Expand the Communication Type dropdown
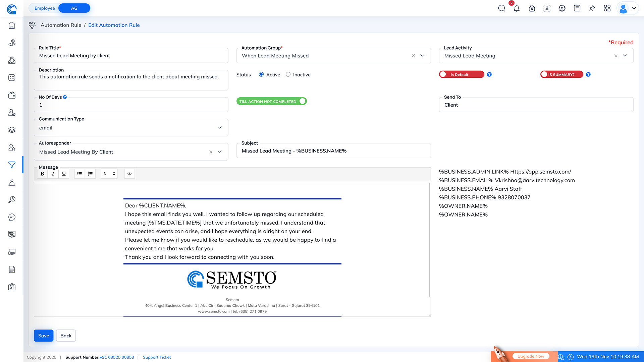Viewport: 644px width, 362px height. point(220,128)
